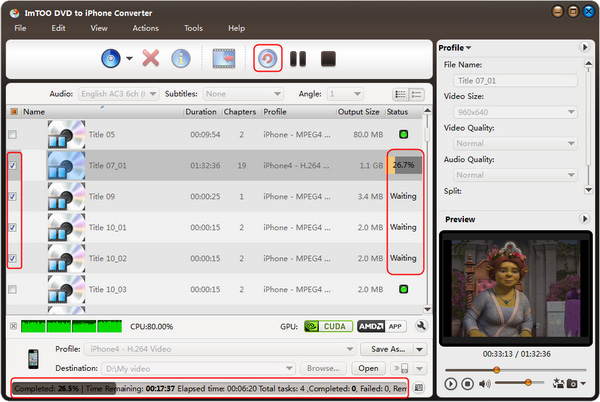Viewport: 600px width, 402px height.
Task: Switch to detailed list view icon
Action: tap(400, 94)
